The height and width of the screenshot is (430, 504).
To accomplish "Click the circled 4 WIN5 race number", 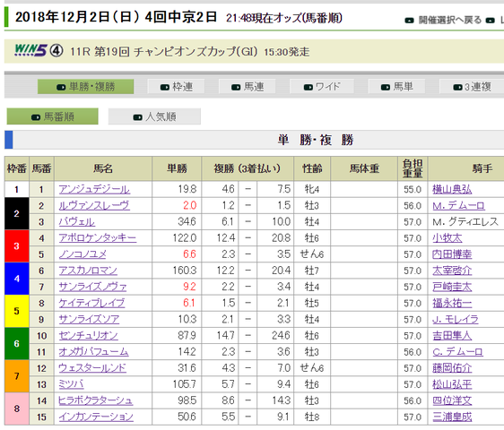I will coord(56,51).
